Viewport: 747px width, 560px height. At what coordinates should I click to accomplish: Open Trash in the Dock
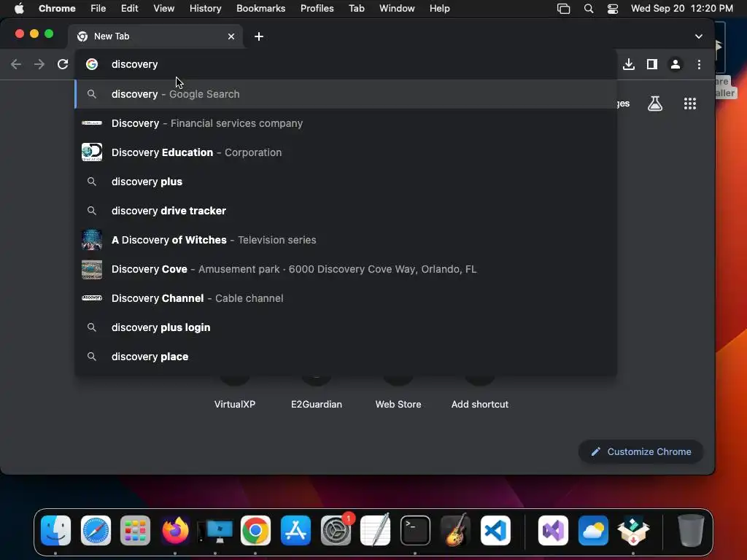[x=691, y=531]
